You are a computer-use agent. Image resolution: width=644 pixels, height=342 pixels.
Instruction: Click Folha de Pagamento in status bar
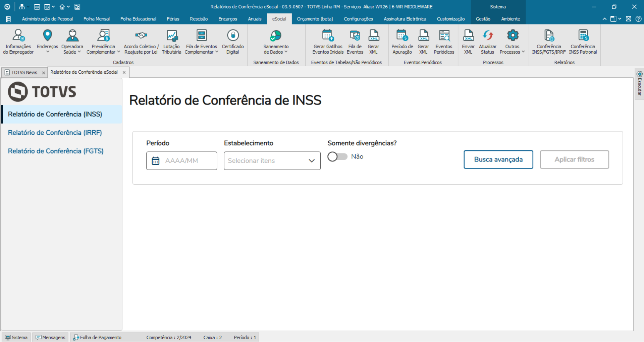pos(98,337)
